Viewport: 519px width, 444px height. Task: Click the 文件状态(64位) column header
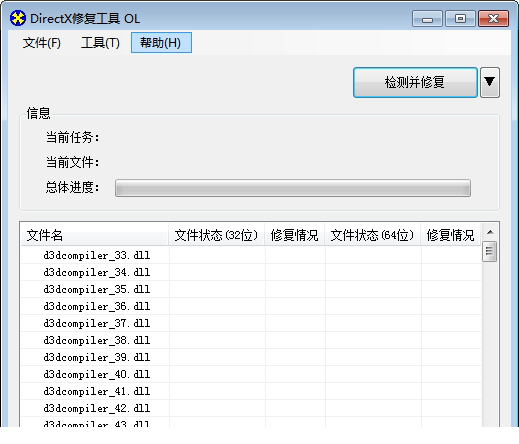click(372, 235)
